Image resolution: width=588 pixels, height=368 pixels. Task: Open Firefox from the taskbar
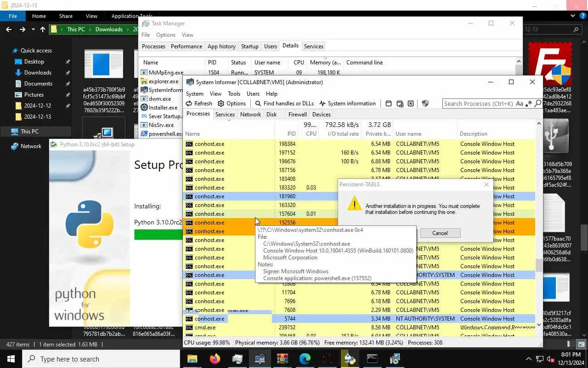pos(215,359)
